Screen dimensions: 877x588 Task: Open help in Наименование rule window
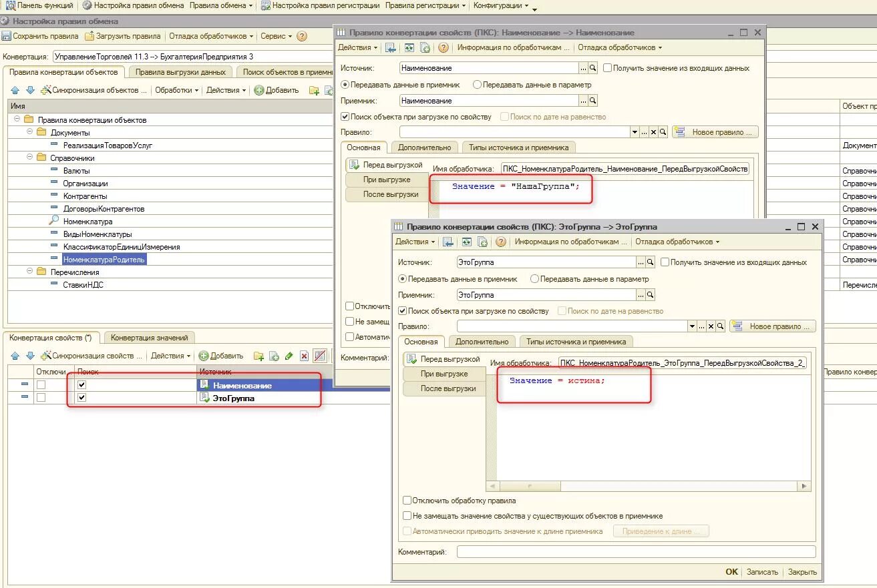(x=443, y=47)
